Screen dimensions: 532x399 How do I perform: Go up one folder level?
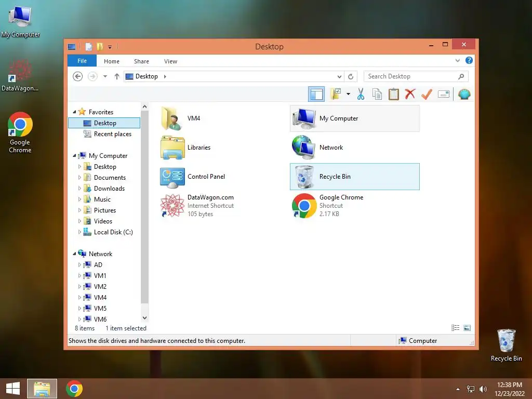pos(117,76)
